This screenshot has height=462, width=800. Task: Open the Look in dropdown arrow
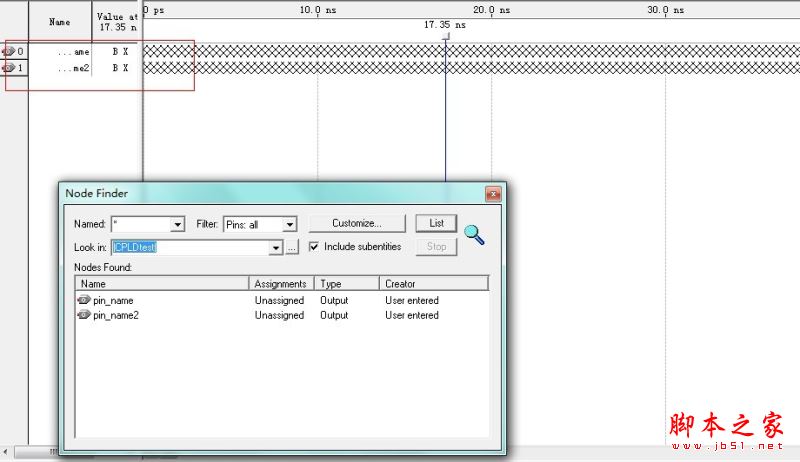pos(276,248)
